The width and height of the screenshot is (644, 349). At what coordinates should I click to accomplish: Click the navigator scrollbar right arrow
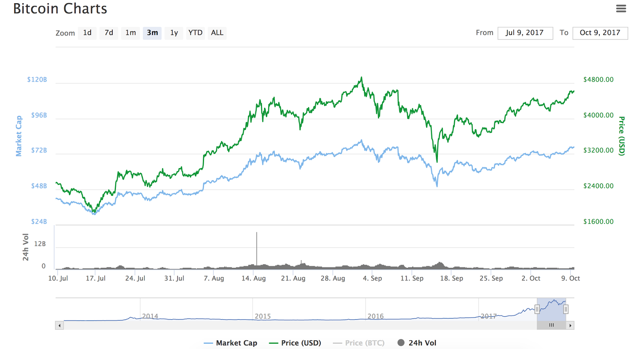[x=570, y=325]
